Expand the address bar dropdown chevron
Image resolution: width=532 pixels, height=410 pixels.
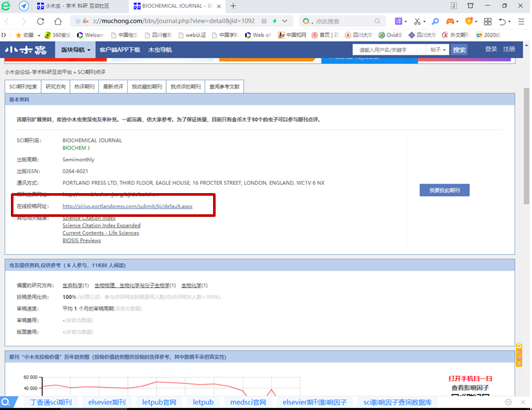(x=285, y=21)
